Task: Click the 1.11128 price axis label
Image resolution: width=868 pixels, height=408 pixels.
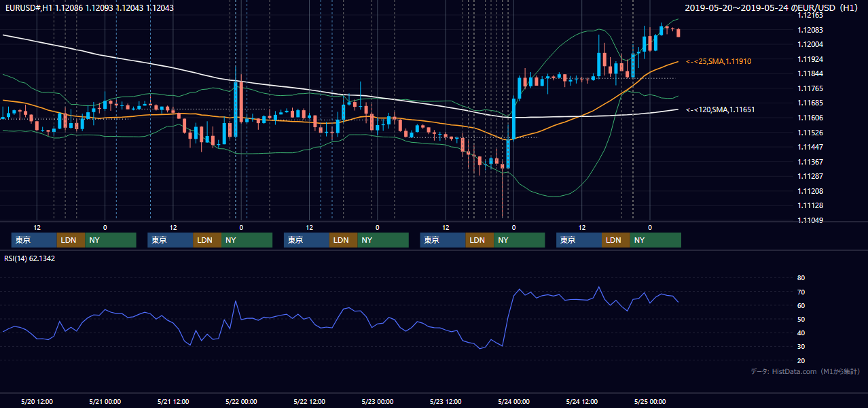Action: point(810,205)
